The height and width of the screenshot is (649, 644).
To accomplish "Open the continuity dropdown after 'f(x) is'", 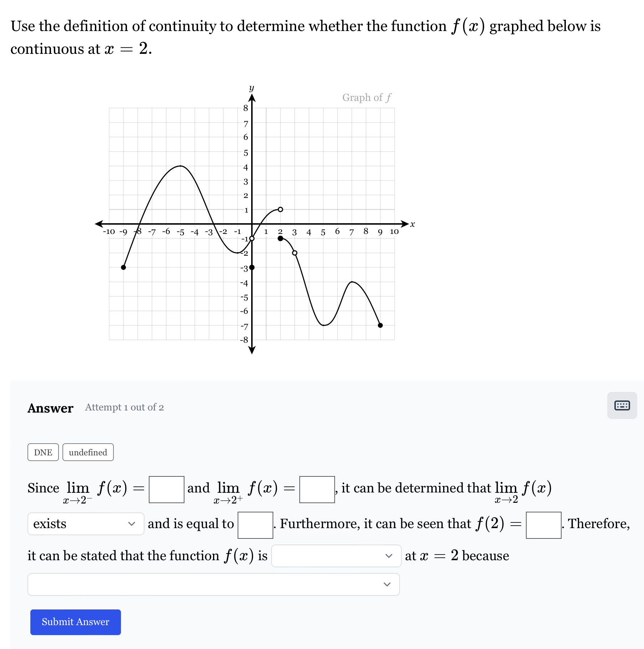I will [x=337, y=556].
